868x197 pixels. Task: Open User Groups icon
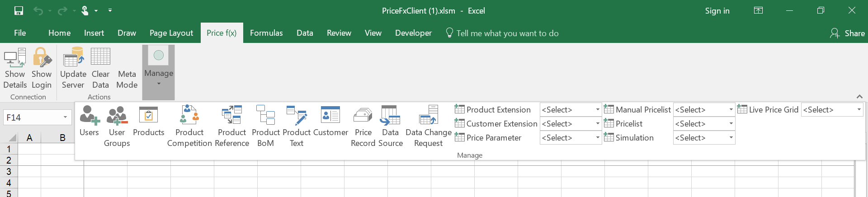117,115
